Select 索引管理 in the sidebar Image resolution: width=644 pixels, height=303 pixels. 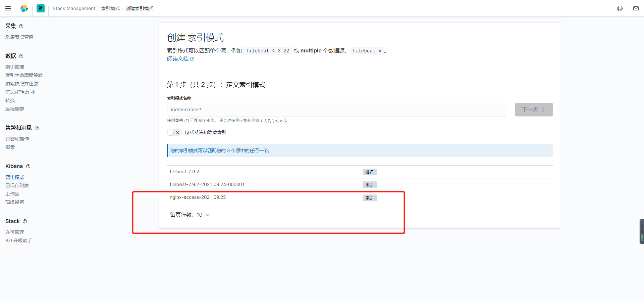tap(15, 67)
